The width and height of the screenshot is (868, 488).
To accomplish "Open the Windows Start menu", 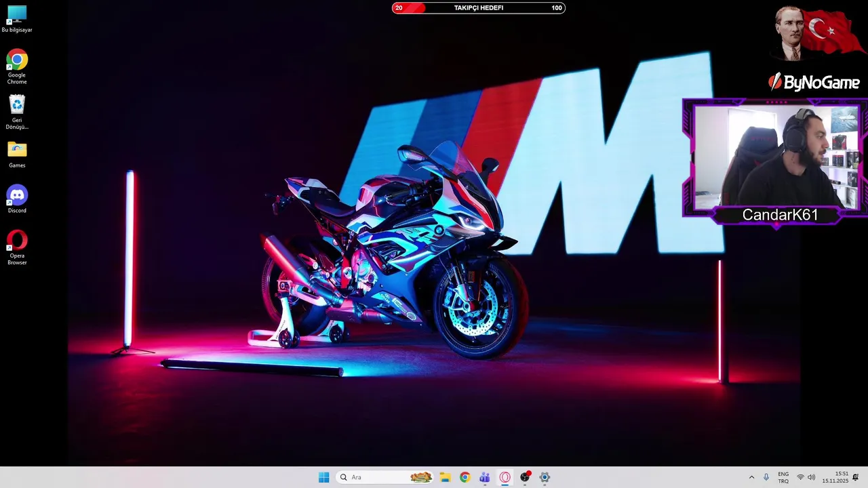I will tap(324, 477).
